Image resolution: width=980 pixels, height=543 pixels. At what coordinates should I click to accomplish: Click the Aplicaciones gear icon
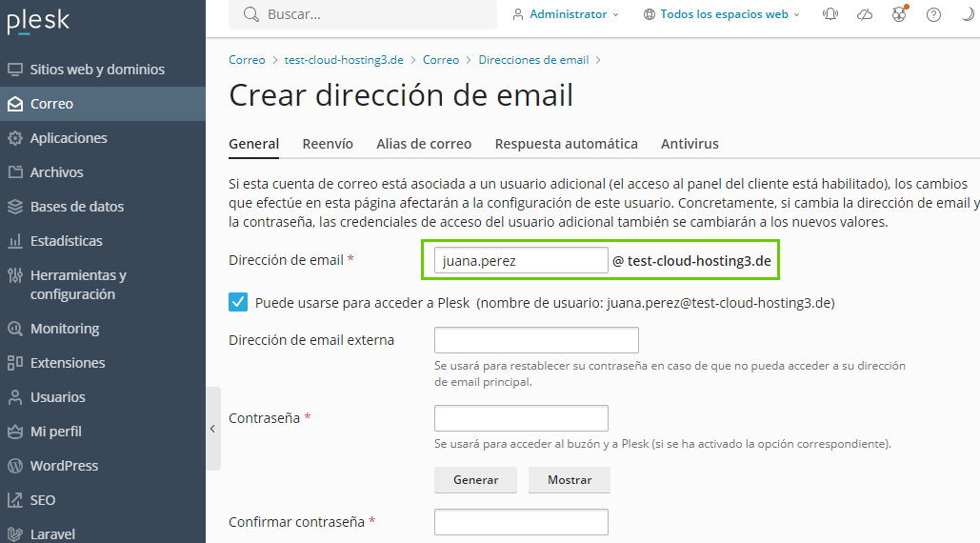click(x=15, y=138)
